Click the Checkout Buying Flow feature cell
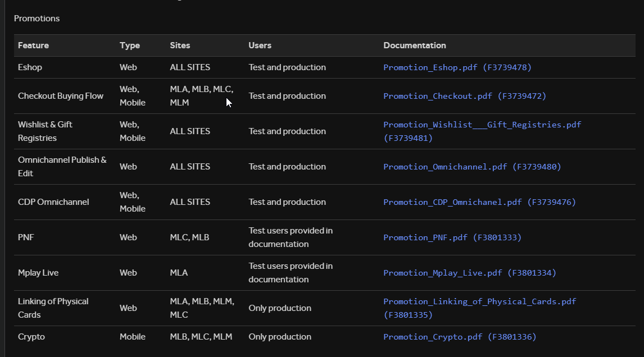This screenshot has height=357, width=644. click(61, 96)
